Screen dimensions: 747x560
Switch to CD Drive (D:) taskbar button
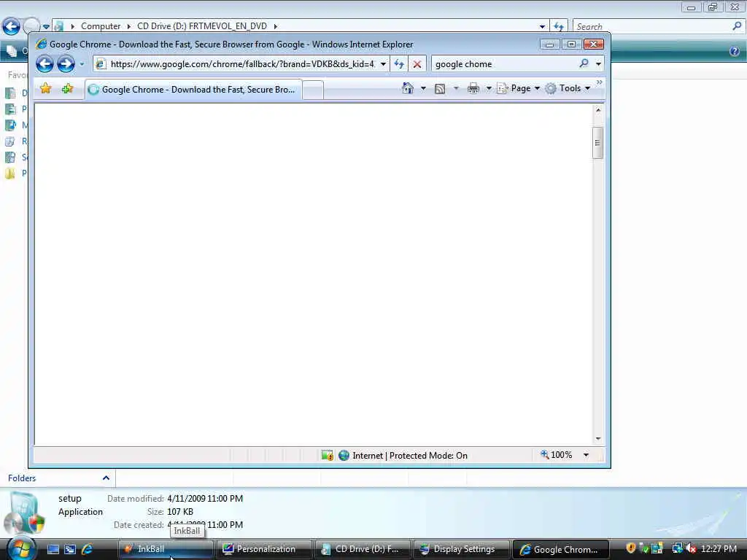(x=362, y=549)
